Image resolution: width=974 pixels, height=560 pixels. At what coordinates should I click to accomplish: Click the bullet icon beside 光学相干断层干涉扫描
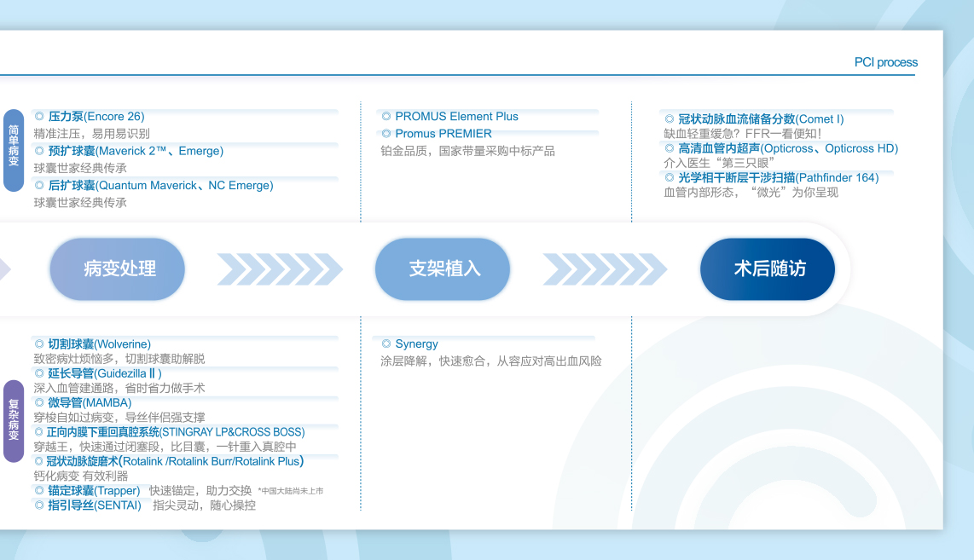669,177
